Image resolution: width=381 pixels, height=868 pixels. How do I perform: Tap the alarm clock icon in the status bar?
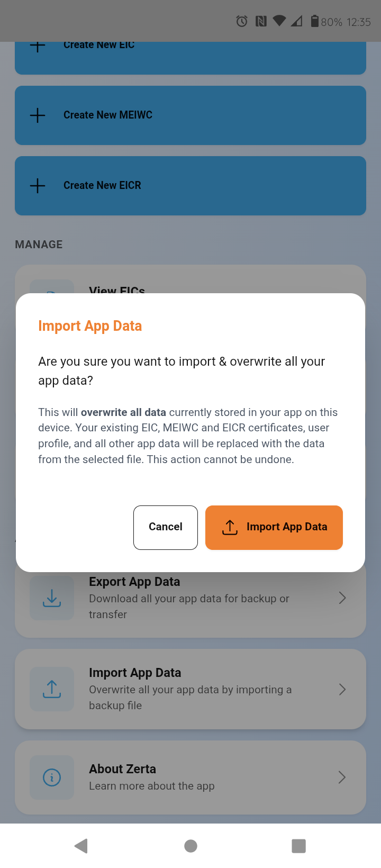click(x=241, y=21)
